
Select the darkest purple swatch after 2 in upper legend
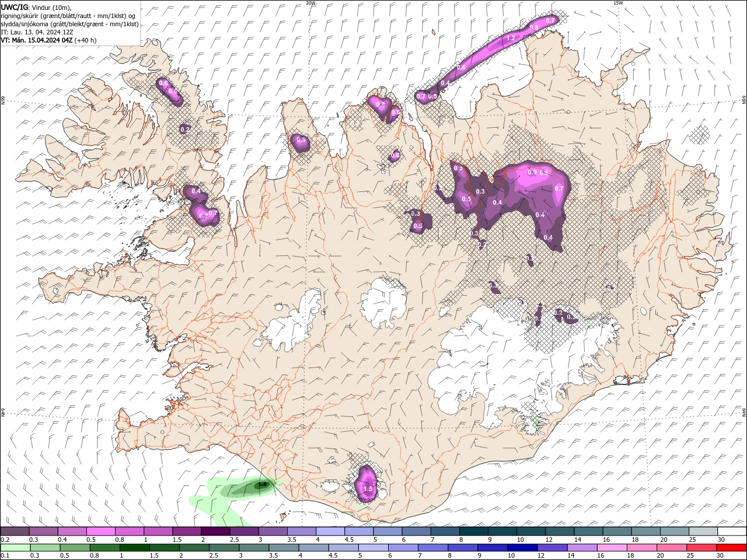click(x=215, y=531)
